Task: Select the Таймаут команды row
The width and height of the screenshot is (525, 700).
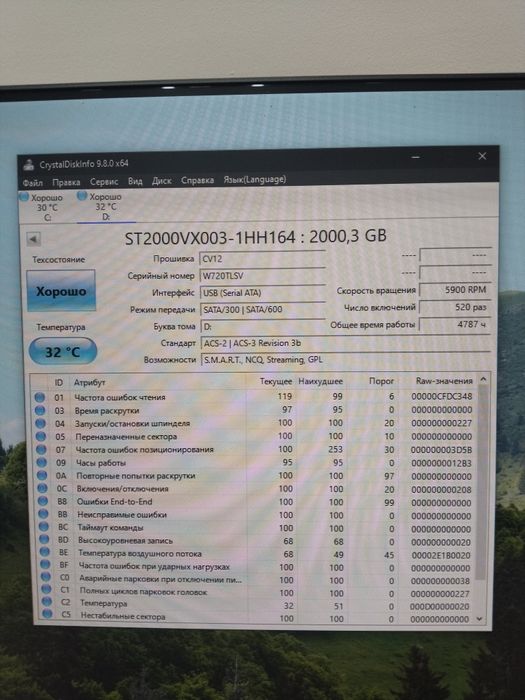Action: 255,528
